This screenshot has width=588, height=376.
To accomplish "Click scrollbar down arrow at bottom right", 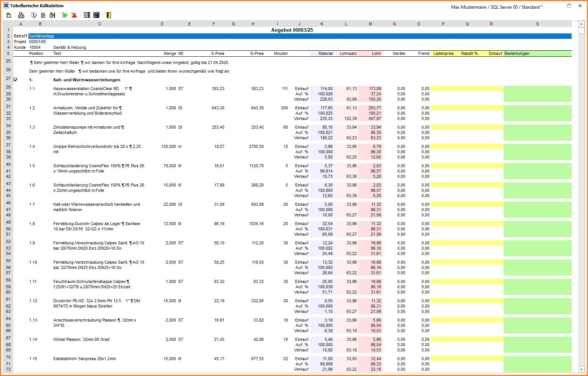I will 581,369.
